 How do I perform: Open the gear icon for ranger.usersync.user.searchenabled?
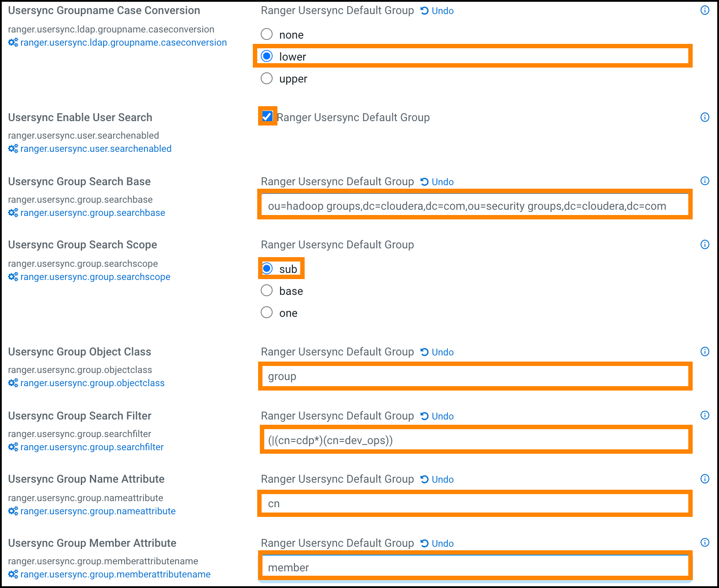coord(12,149)
